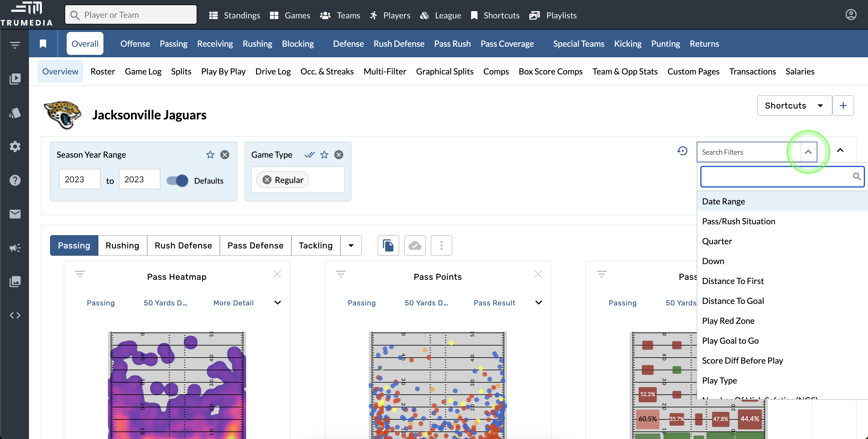The width and height of the screenshot is (868, 439).
Task: Click the reset filters history icon
Action: click(x=682, y=150)
